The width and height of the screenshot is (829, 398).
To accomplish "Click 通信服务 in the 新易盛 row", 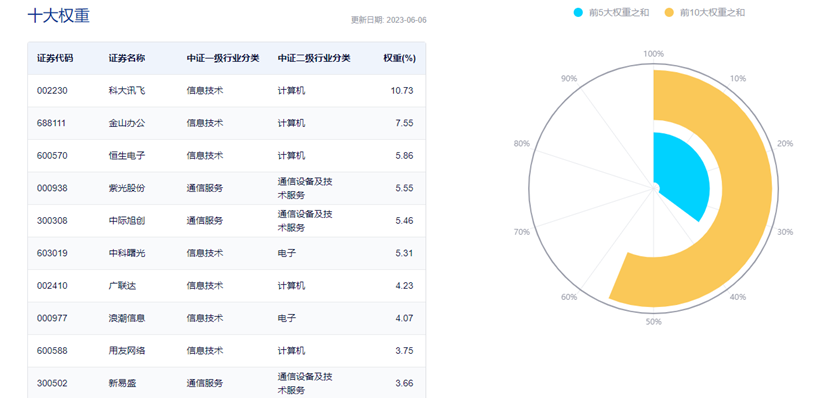I will click(205, 383).
